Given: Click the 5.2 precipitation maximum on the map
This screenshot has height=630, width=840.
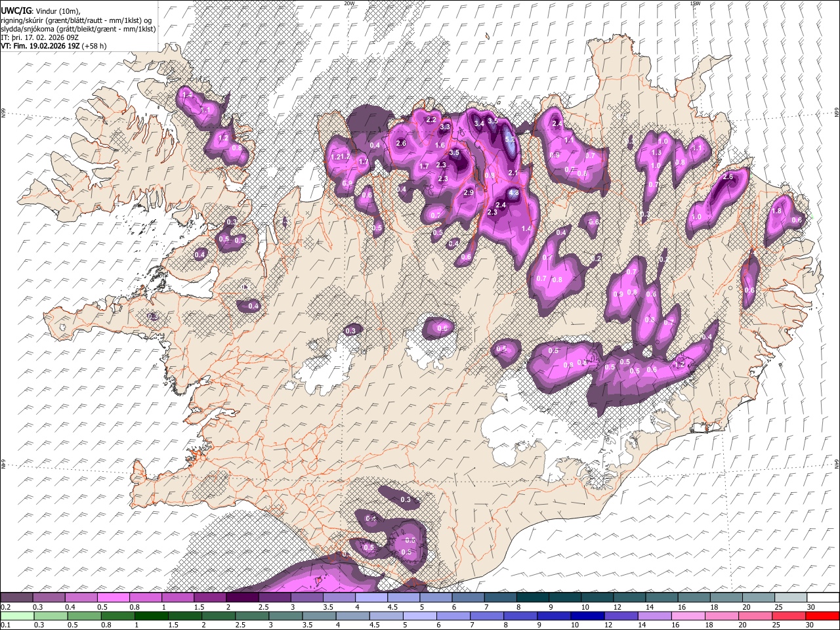Looking at the screenshot, I should pyautogui.click(x=510, y=139).
